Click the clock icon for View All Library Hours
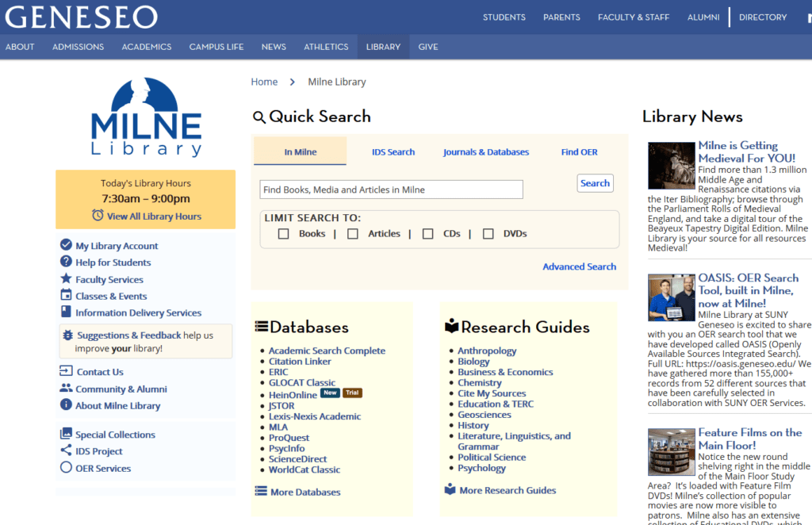 97,215
